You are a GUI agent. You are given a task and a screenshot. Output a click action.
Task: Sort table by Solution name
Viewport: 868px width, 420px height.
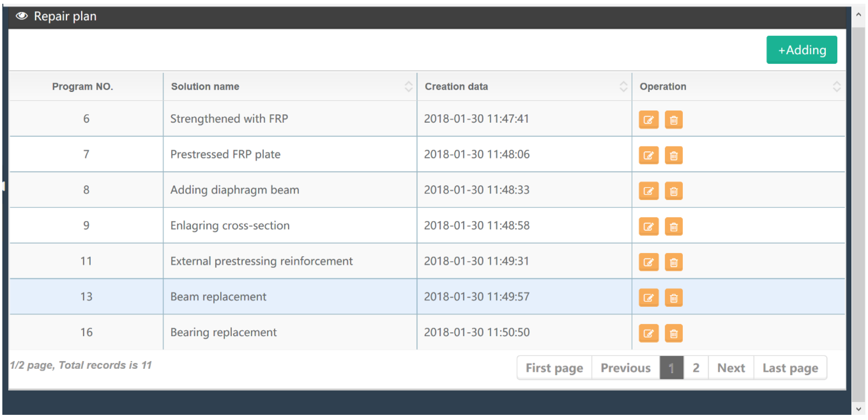(x=408, y=87)
